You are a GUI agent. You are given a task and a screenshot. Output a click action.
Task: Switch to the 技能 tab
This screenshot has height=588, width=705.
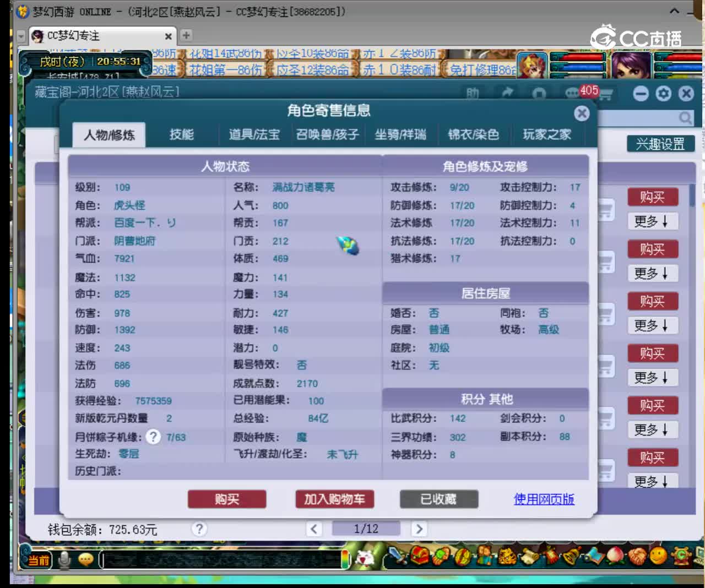click(182, 134)
